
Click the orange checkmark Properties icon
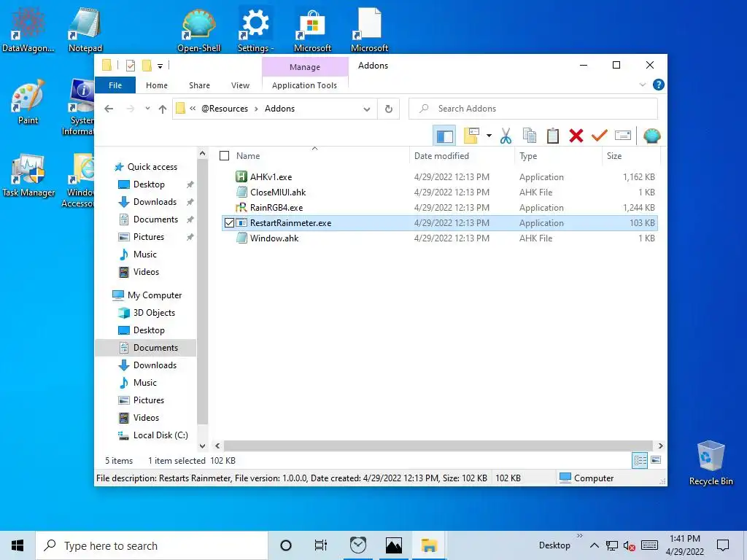pos(599,136)
